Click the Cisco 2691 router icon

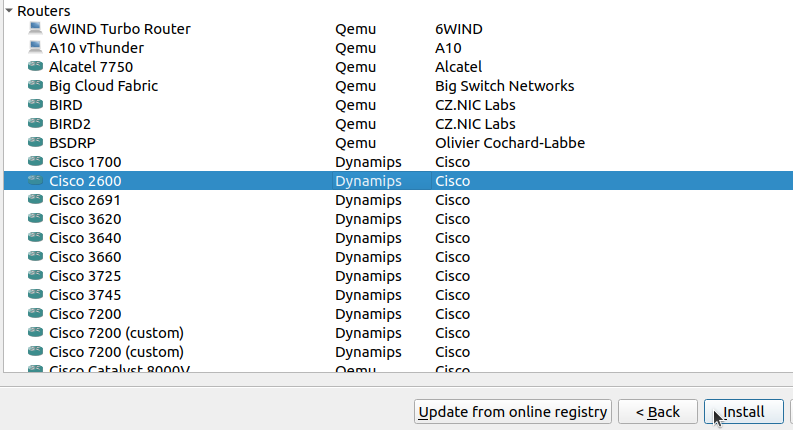coord(35,199)
